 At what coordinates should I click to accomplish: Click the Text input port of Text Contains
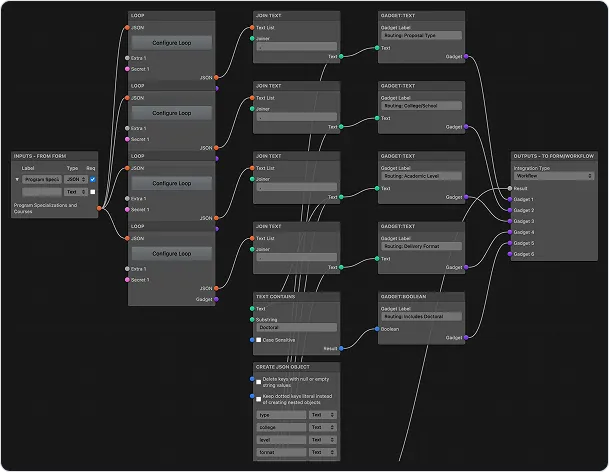tap(252, 308)
